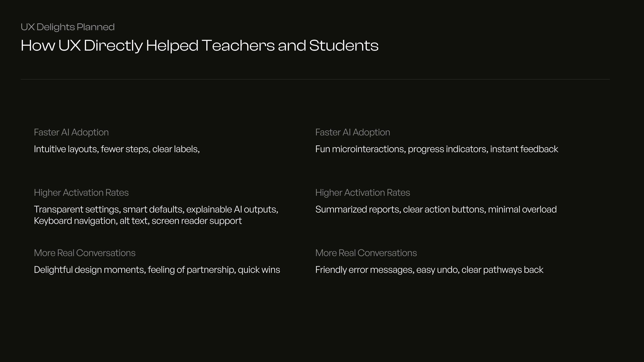This screenshot has height=362, width=644.
Task: Click the word 'Teachers' in the title
Action: coord(238,46)
